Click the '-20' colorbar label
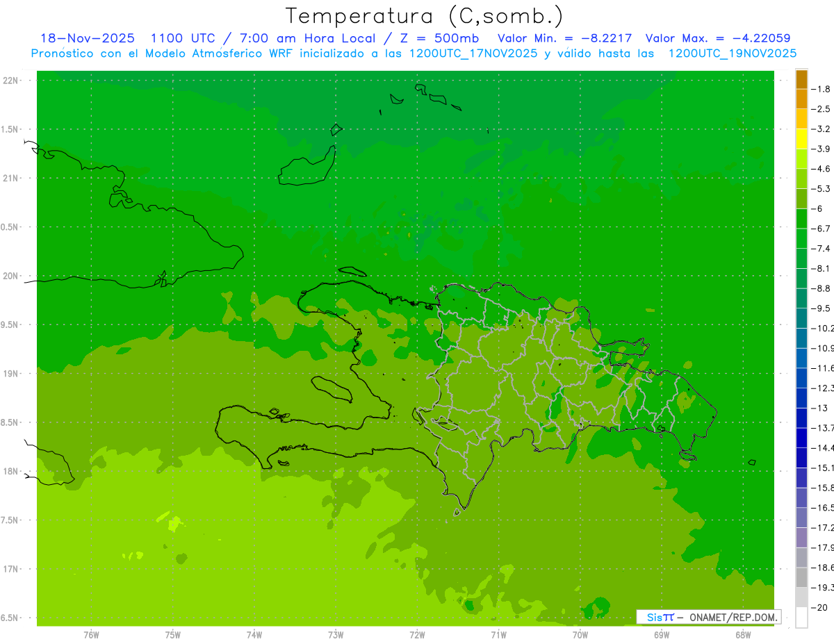This screenshot has height=644, width=834. click(819, 608)
